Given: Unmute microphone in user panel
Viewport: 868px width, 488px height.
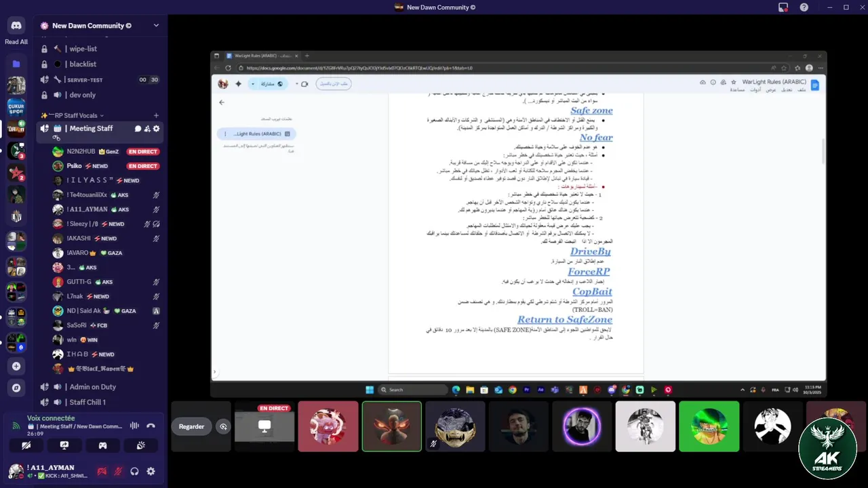Looking at the screenshot, I should (x=118, y=472).
